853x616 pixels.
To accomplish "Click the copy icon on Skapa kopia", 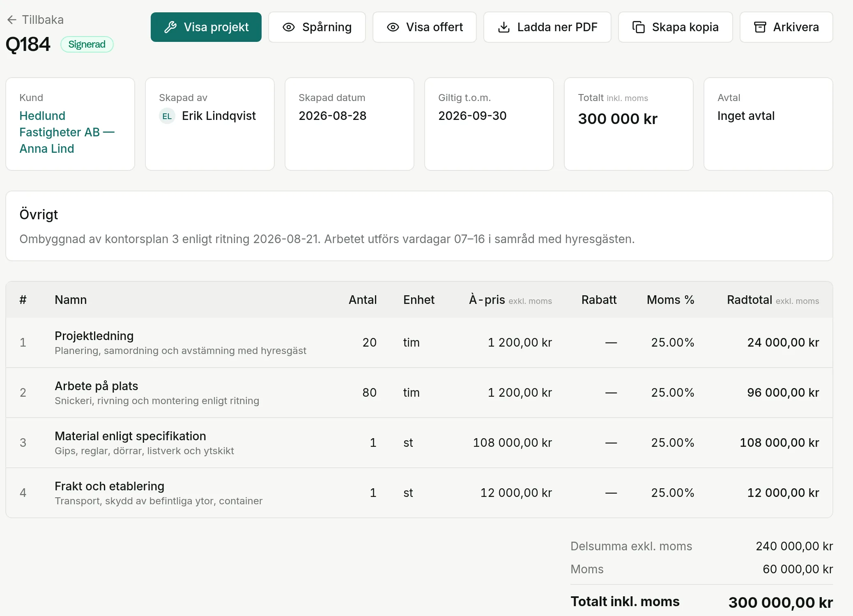I will click(x=639, y=27).
